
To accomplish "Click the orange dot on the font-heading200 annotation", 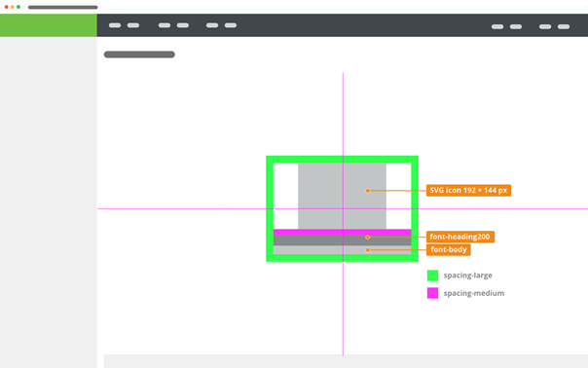I will pos(368,238).
